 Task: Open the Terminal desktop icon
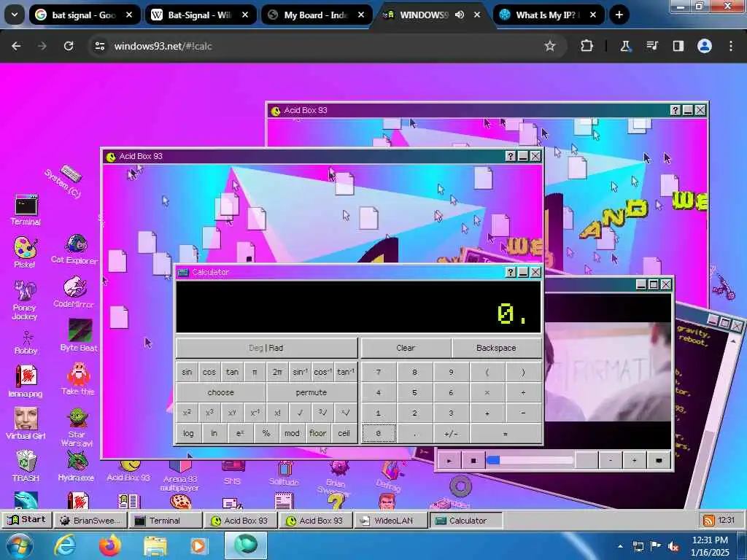coord(26,210)
